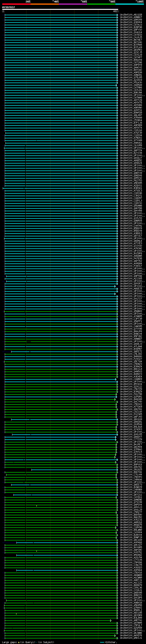Screen dimensions: 146x644
Task: Click the red ~20% identity legend bar
Action: [16, 4]
